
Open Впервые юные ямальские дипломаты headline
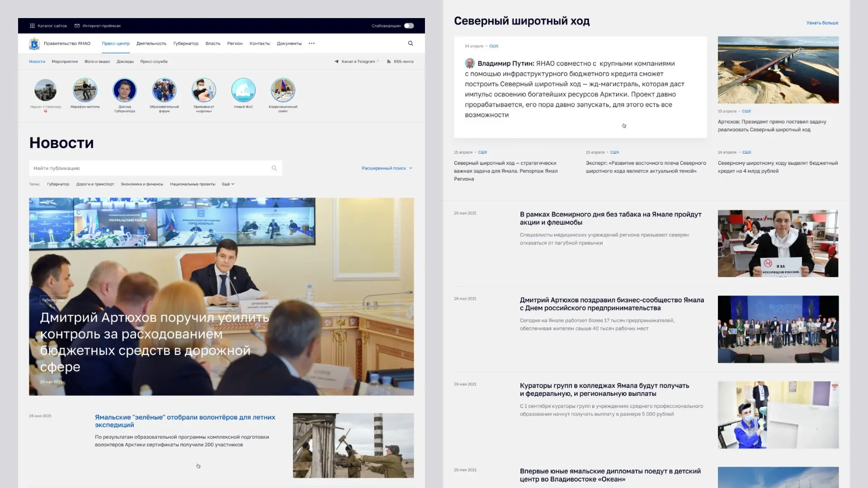(610, 475)
